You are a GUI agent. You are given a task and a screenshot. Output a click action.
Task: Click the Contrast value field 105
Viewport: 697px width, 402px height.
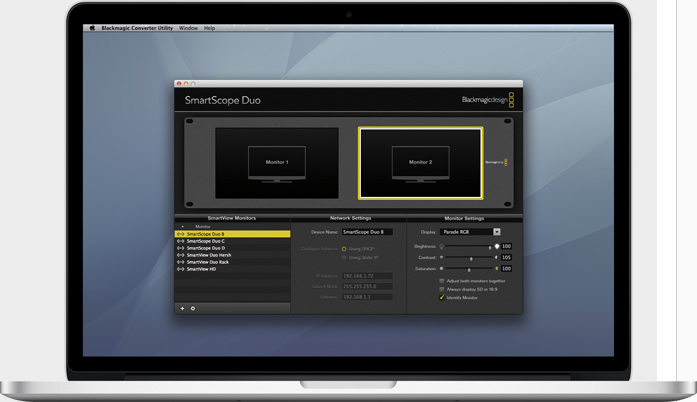click(506, 257)
